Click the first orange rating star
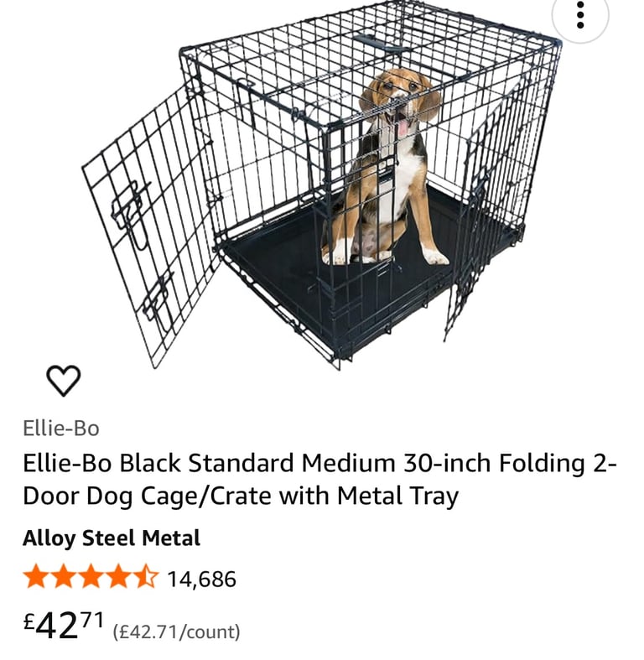 pos(36,577)
